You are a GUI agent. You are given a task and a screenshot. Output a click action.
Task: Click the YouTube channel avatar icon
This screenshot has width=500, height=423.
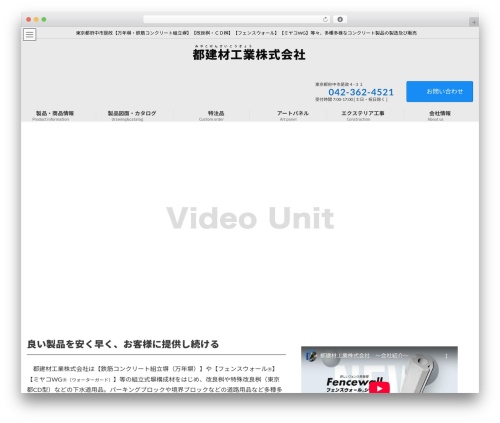click(311, 356)
